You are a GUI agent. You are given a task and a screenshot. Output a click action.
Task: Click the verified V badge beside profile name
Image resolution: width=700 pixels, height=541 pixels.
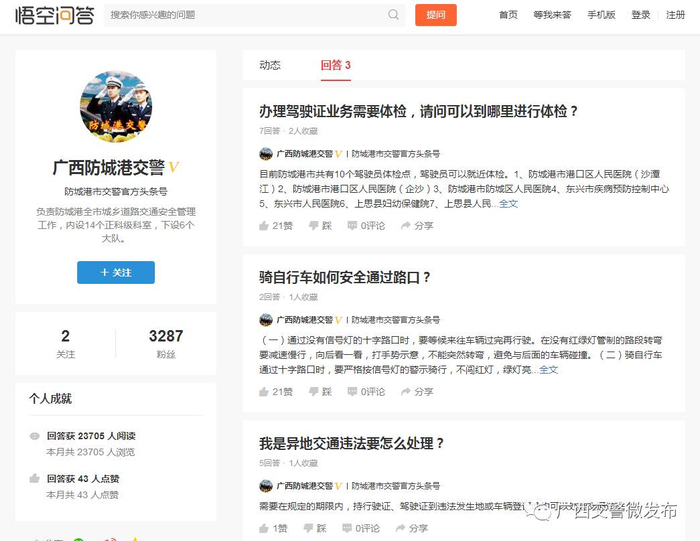tap(173, 168)
